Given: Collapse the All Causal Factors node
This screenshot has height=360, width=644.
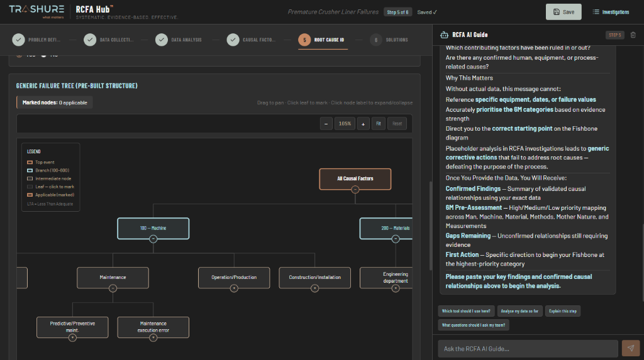Looking at the screenshot, I should (355, 190).
